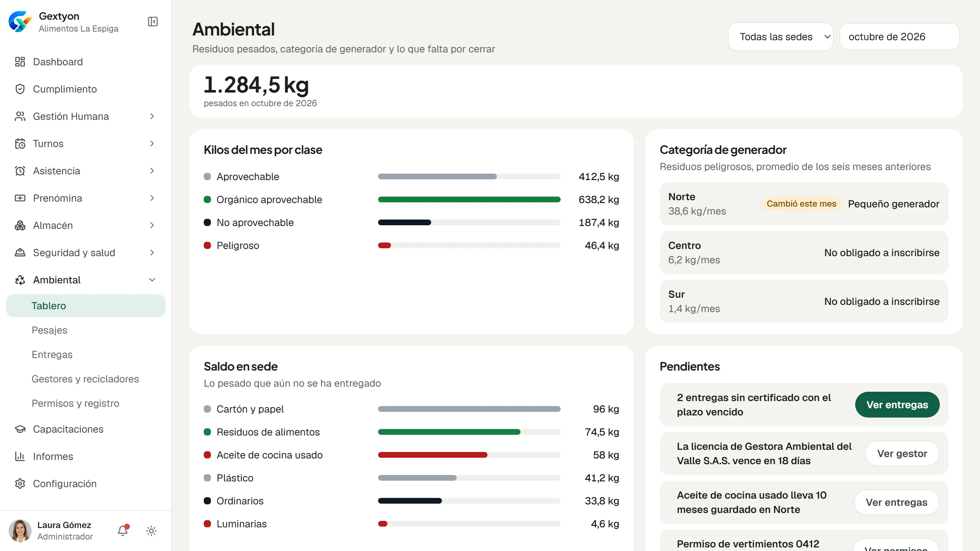This screenshot has height=551, width=980.
Task: Click the Seguridad y salud helmet icon
Action: [x=20, y=253]
